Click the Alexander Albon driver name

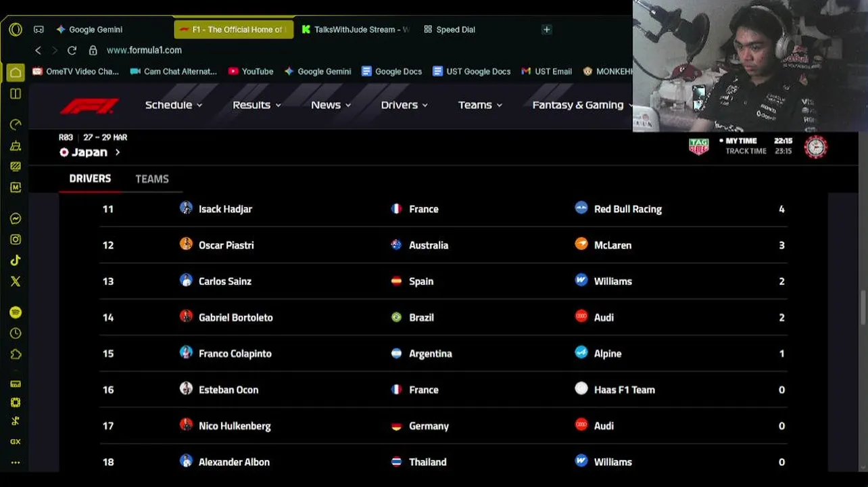pos(234,462)
